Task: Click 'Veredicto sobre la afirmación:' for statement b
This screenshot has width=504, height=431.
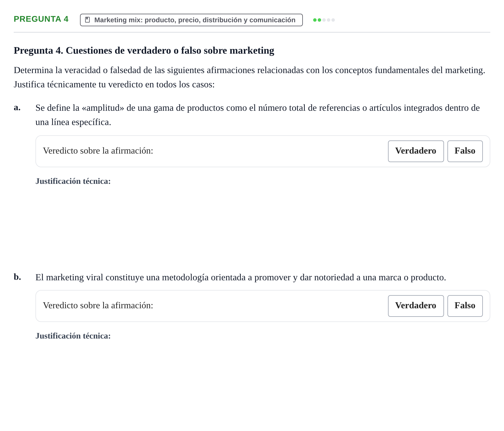Action: tap(98, 305)
